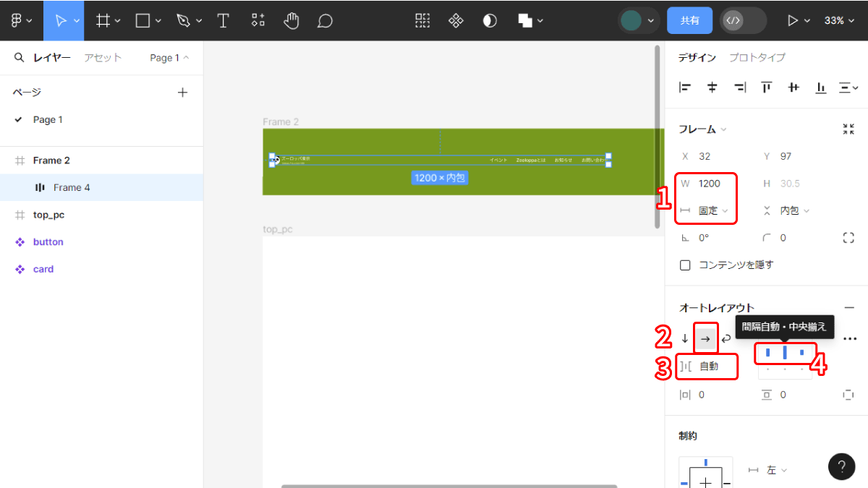Open the 内包 height sizing dropdown
This screenshot has height=488, width=868.
794,211
